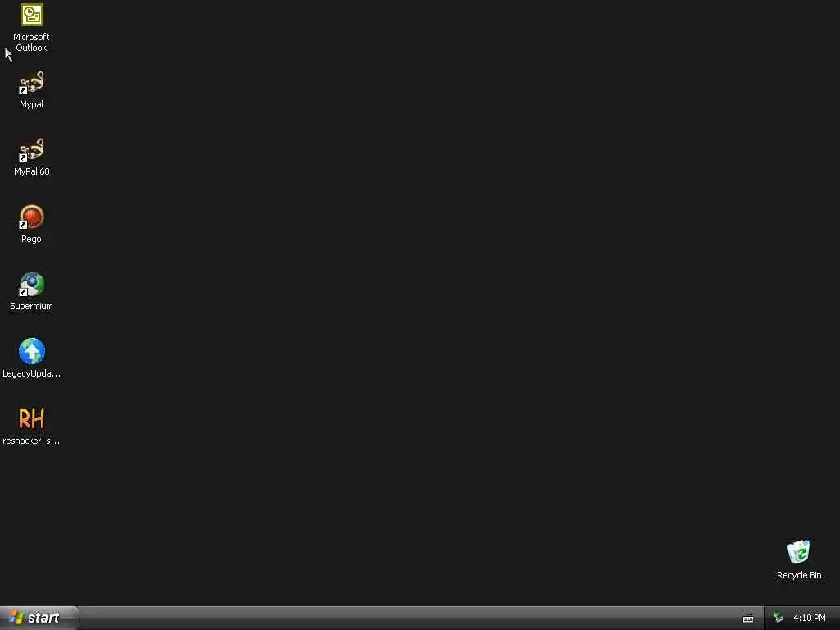
Task: Click an empty area of the taskbar
Action: pyautogui.click(x=407, y=619)
